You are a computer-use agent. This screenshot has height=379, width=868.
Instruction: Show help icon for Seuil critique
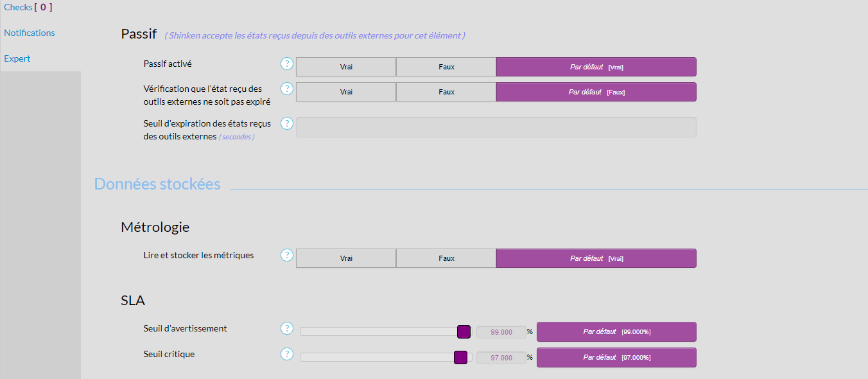tap(287, 355)
